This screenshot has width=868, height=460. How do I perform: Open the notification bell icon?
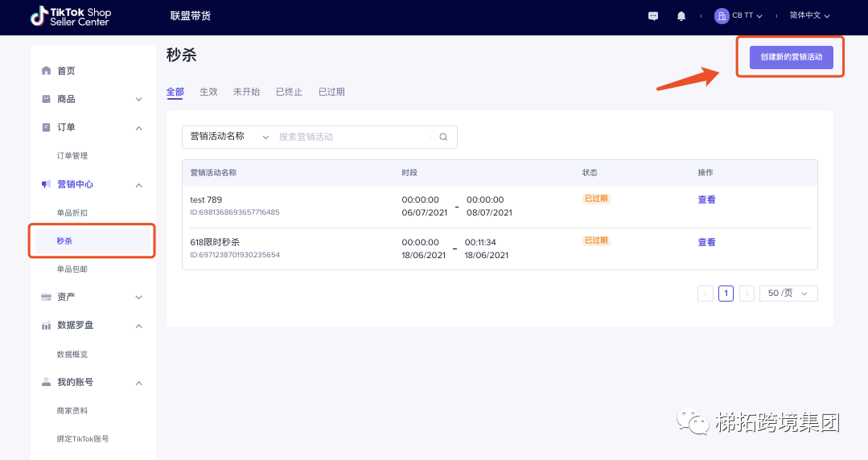click(x=681, y=16)
